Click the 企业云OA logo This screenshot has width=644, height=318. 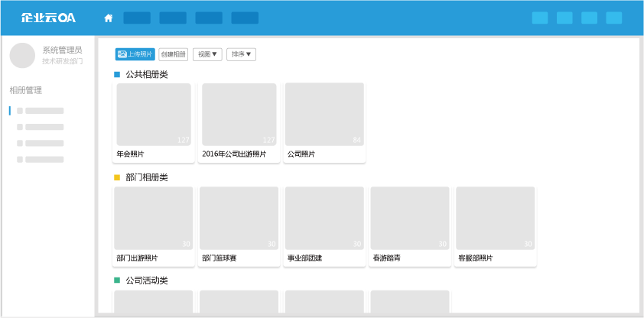coord(48,18)
